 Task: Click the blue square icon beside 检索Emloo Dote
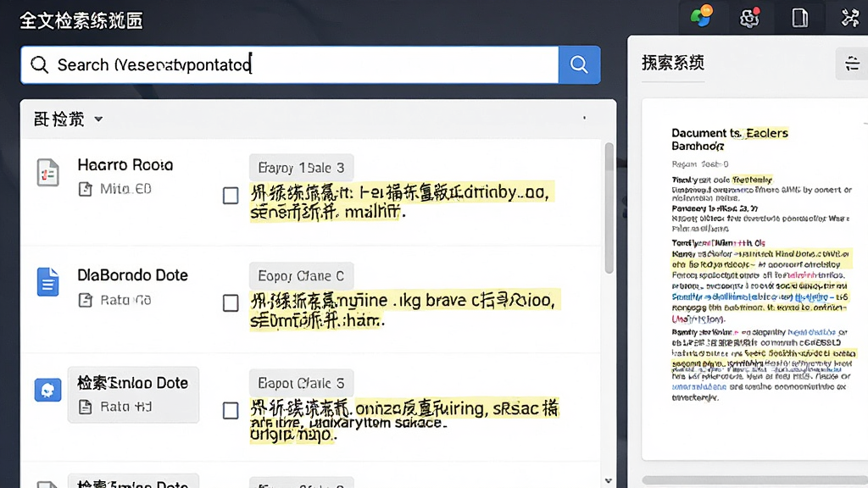(x=48, y=390)
